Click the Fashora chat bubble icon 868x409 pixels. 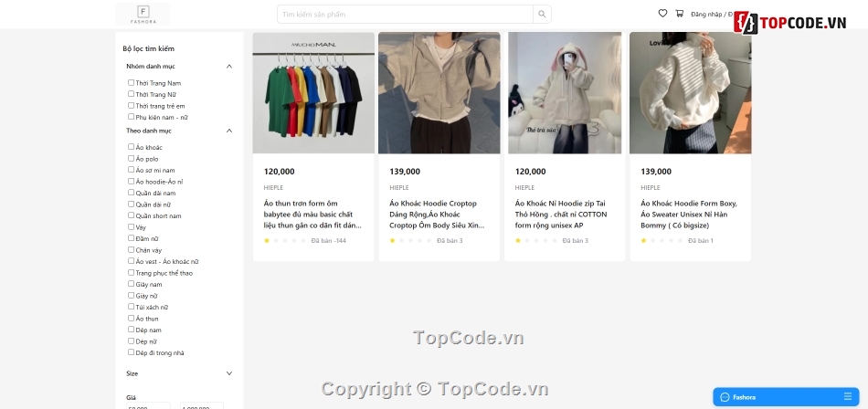pos(725,397)
